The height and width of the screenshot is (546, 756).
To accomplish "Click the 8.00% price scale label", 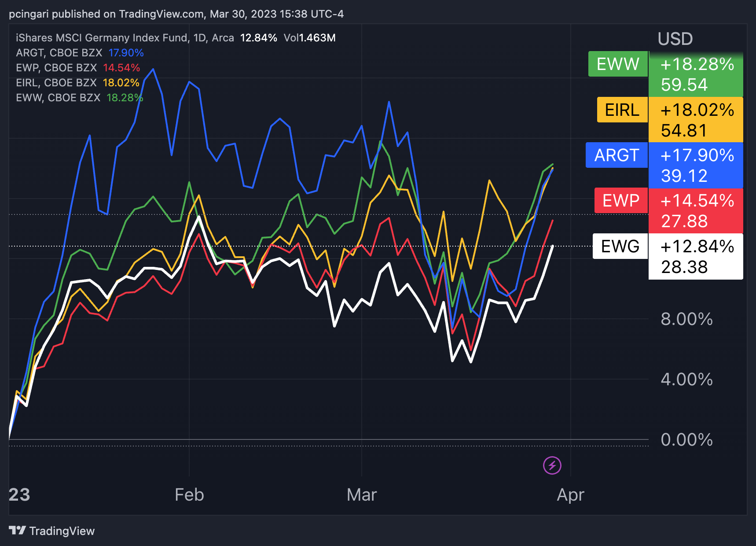I will 686,319.
